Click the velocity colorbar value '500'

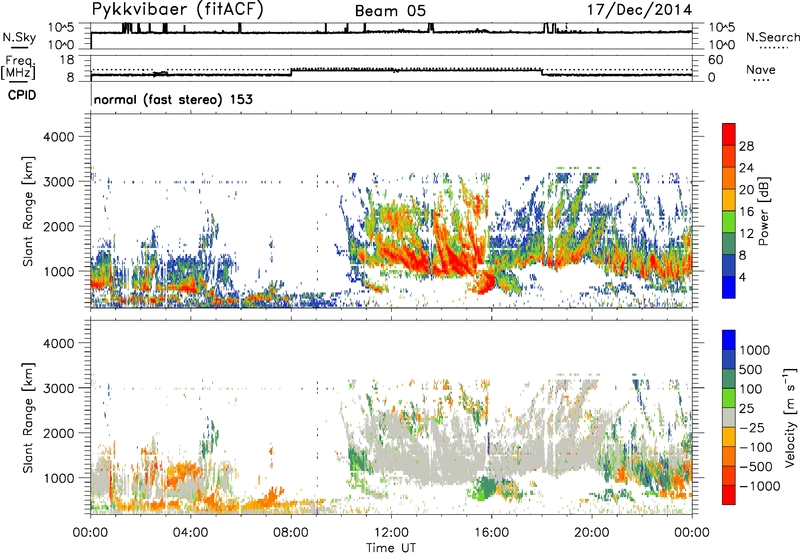751,369
